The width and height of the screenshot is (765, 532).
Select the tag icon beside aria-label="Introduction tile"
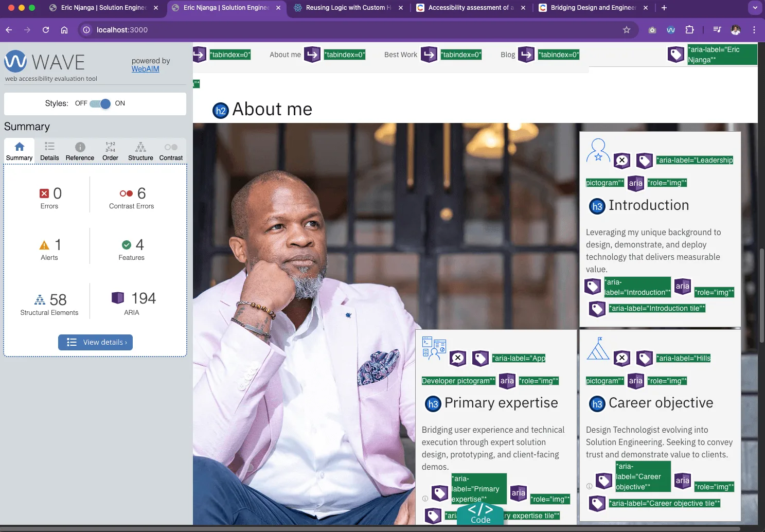pyautogui.click(x=597, y=309)
